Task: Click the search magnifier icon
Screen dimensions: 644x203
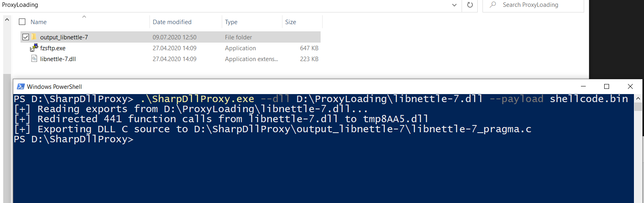Action: [x=493, y=5]
